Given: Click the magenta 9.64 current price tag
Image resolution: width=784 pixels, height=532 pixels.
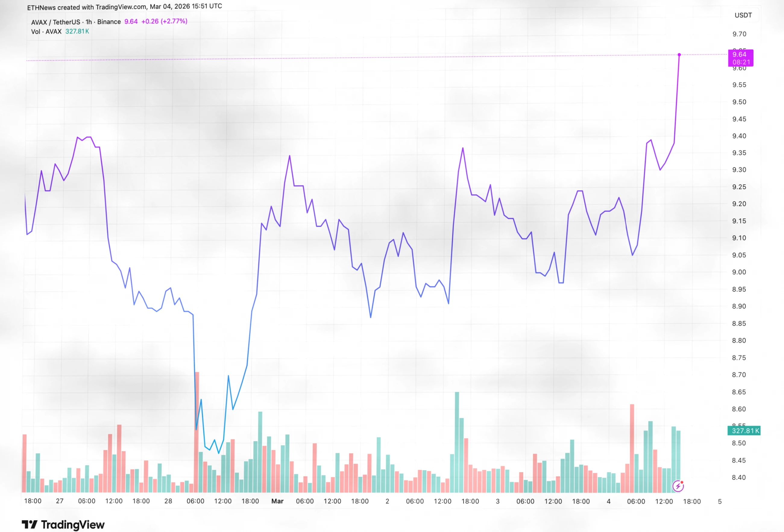Looking at the screenshot, I should (x=741, y=58).
